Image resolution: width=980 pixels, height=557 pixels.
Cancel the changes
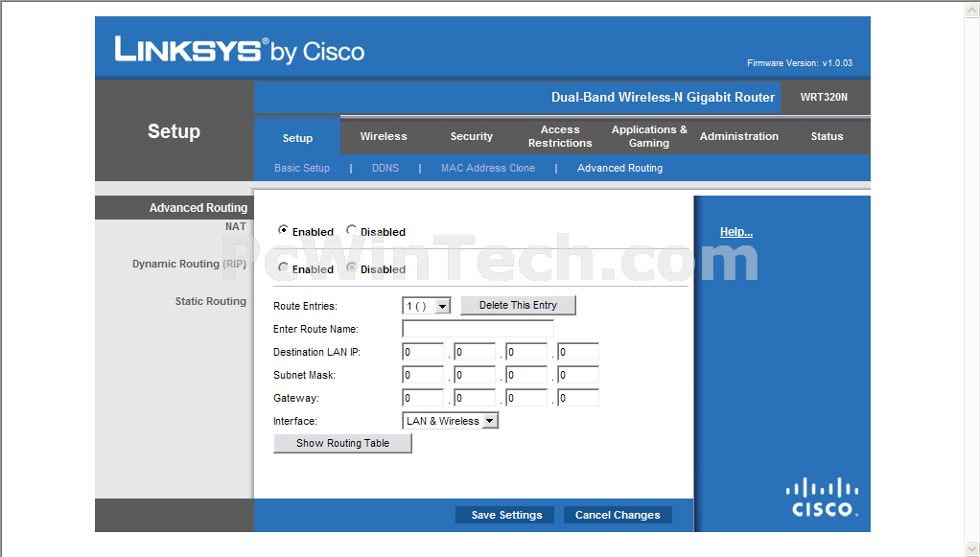coord(618,515)
